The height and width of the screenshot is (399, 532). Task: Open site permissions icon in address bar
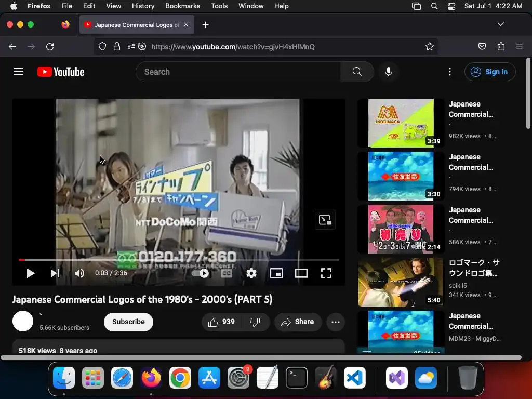click(x=131, y=46)
